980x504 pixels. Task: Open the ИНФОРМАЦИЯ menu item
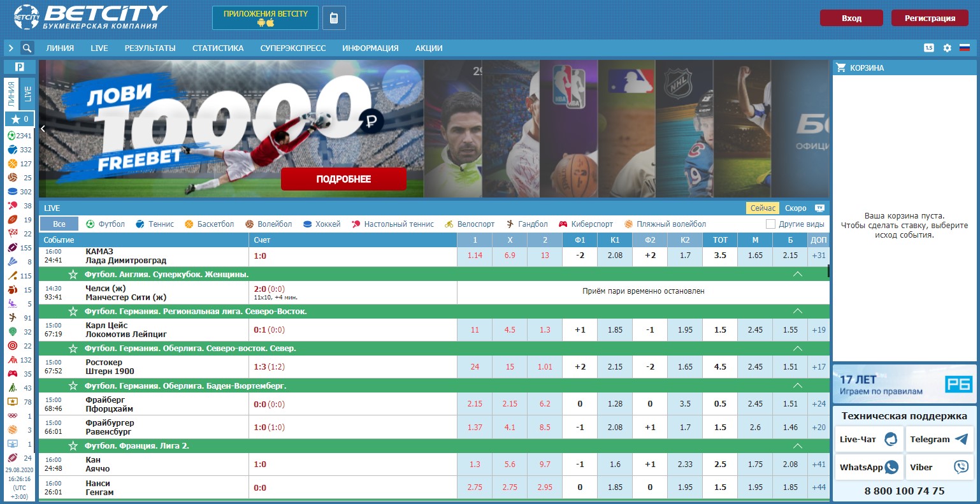[x=370, y=48]
